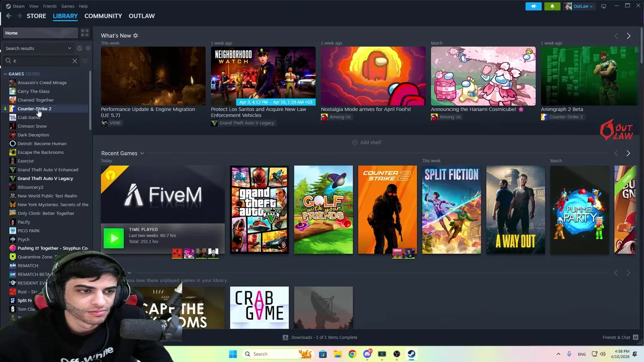Open the green notifications bell
The height and width of the screenshot is (362, 644).
pos(552,6)
